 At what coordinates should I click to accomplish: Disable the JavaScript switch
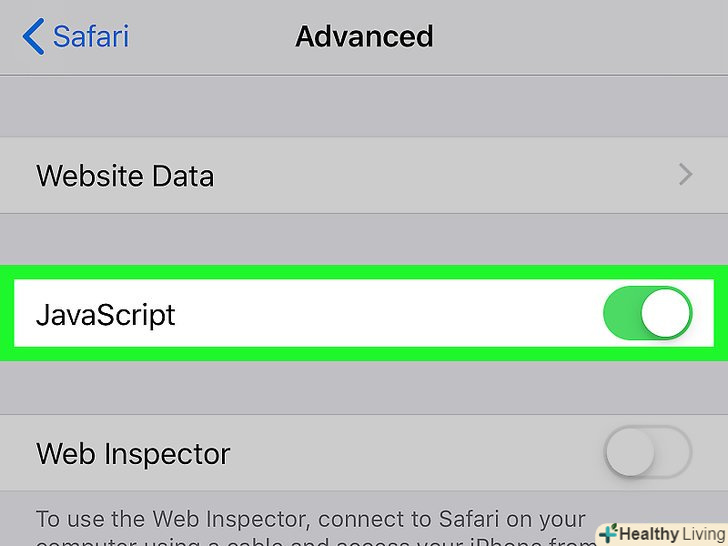647,314
